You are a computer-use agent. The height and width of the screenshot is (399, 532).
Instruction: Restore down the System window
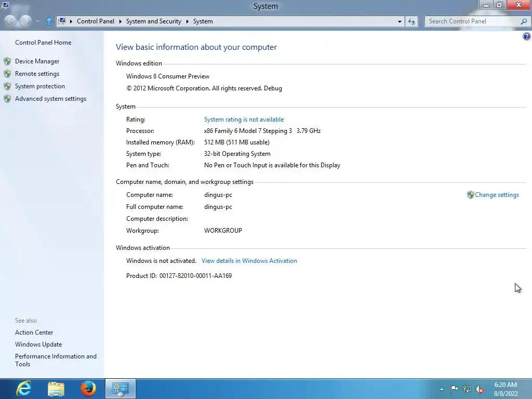tap(499, 5)
